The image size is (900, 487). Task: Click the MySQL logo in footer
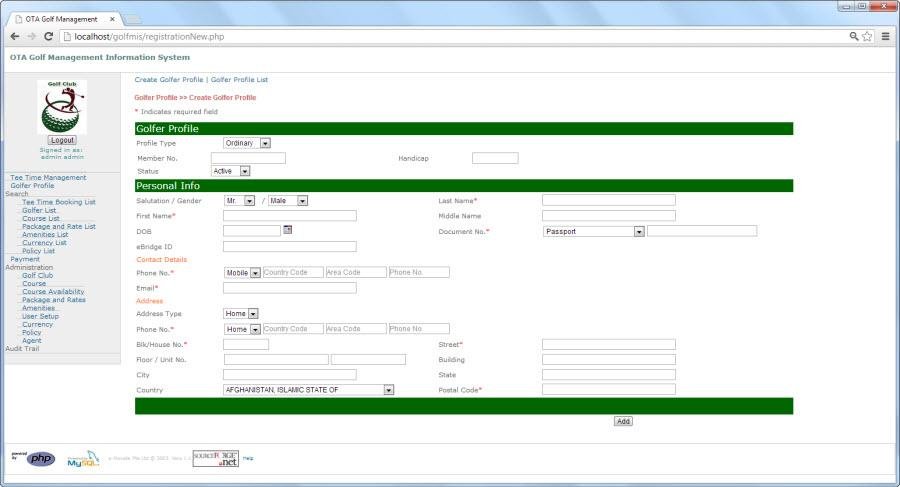click(83, 459)
